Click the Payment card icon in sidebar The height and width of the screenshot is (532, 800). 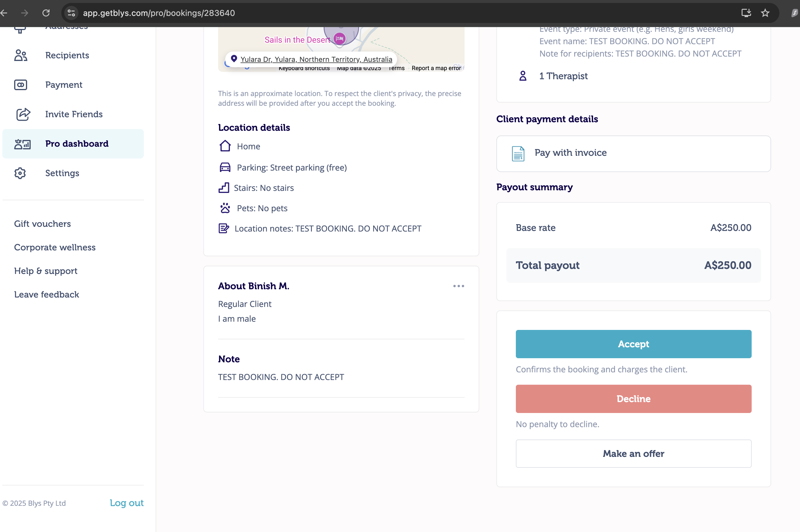pyautogui.click(x=21, y=85)
